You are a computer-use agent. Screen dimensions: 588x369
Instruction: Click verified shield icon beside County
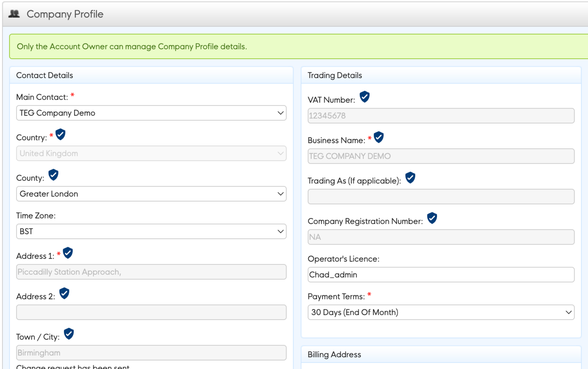[x=53, y=175]
